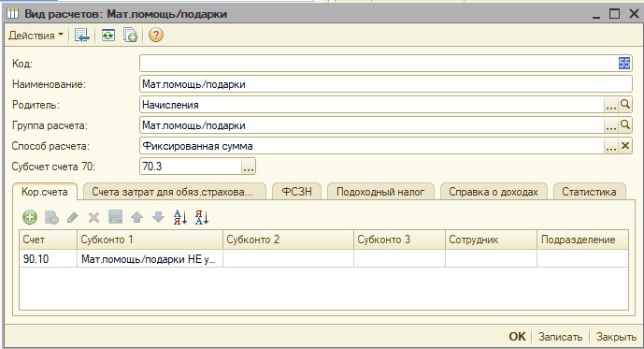This screenshot has width=644, height=349.
Task: Click the copy-to-new-element toolbar icon
Action: point(130,36)
